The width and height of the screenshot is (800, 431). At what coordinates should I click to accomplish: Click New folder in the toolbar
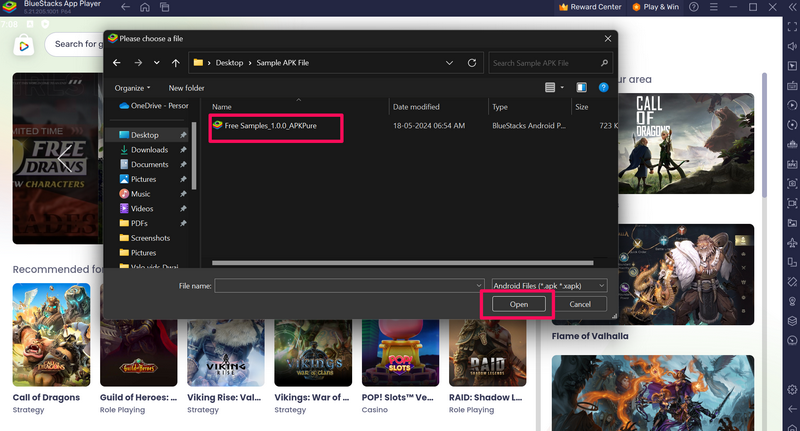coord(186,88)
